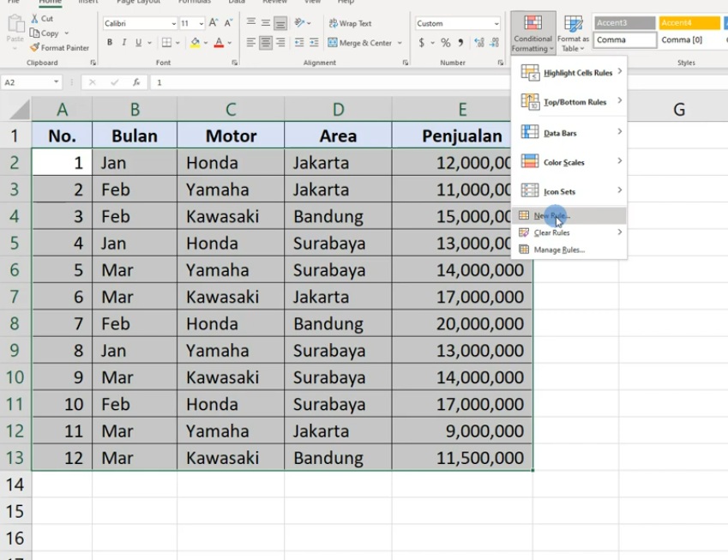Open Format as Table gallery
This screenshot has height=560, width=728.
[x=573, y=33]
